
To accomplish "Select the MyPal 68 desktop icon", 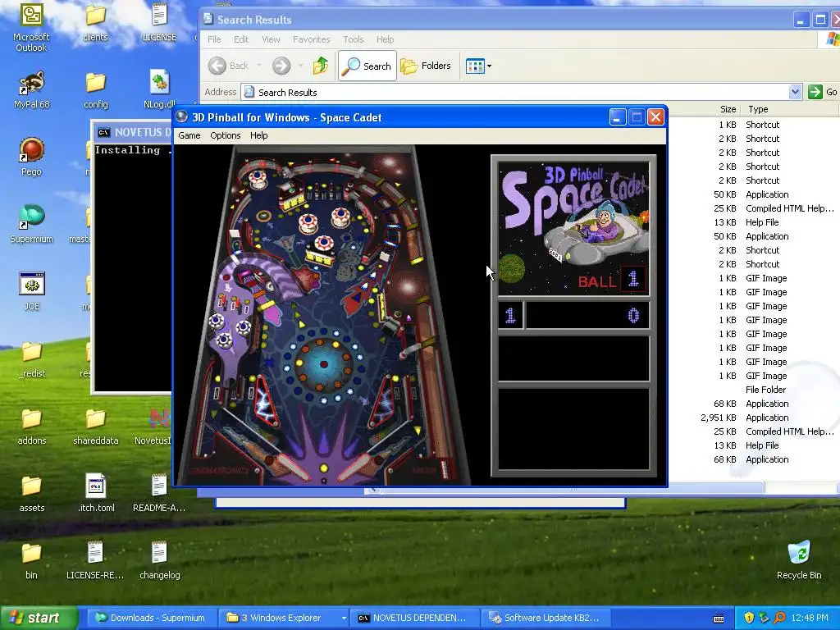I will tap(32, 90).
